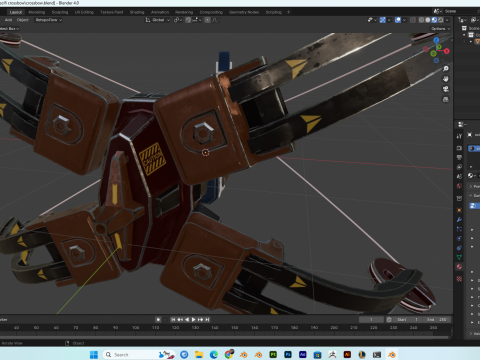
Task: Open the pivot point dropdown
Action: click(x=178, y=20)
